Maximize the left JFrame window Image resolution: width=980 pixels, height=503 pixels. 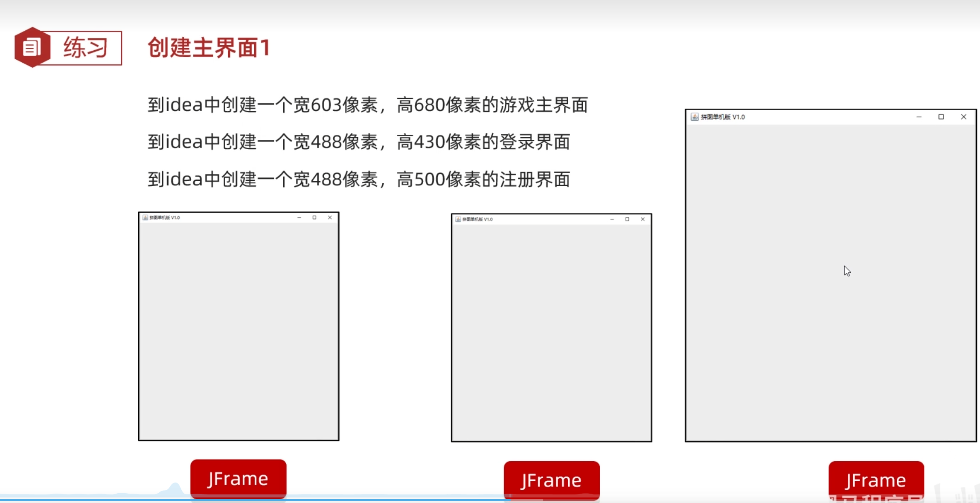click(x=314, y=217)
